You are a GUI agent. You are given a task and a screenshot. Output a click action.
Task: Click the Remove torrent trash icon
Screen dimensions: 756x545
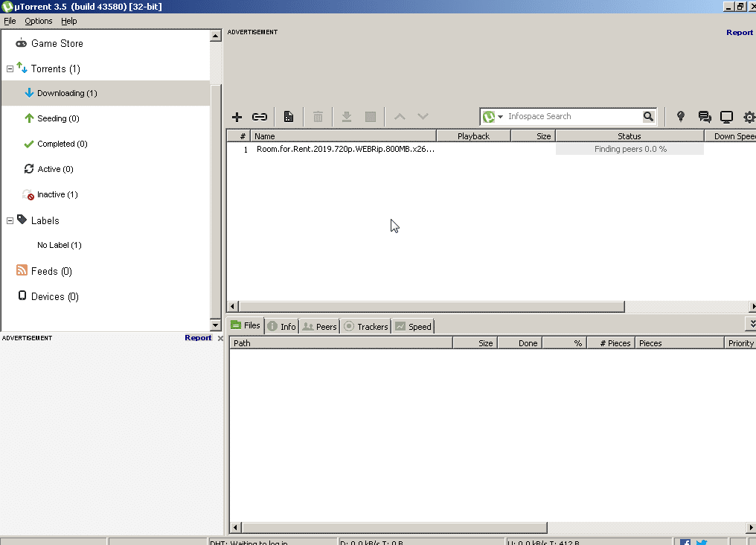pos(318,117)
